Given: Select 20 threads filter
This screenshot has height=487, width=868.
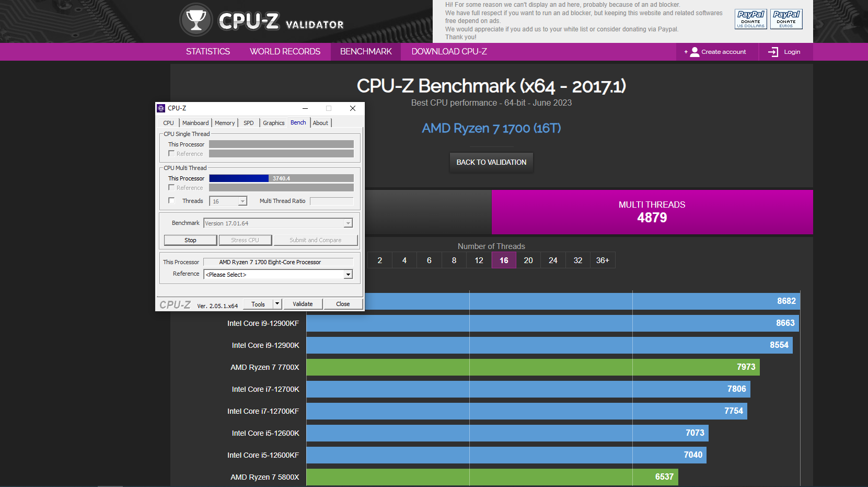Looking at the screenshot, I should [x=528, y=260].
